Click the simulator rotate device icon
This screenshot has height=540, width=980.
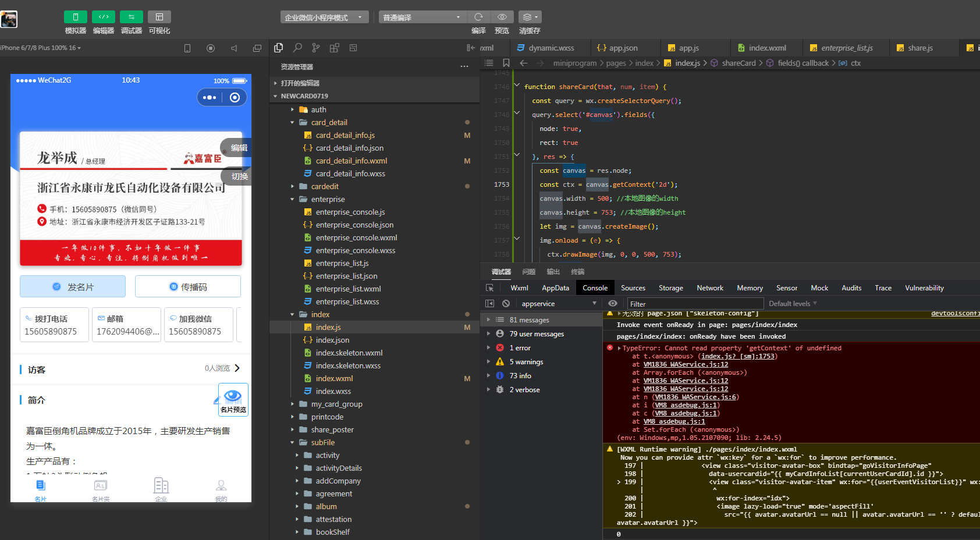point(187,48)
